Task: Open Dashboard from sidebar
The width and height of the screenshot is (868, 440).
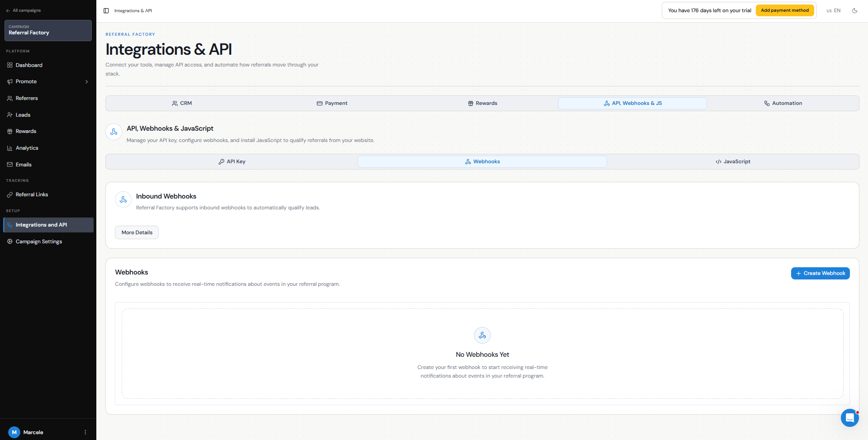Action: [x=48, y=65]
